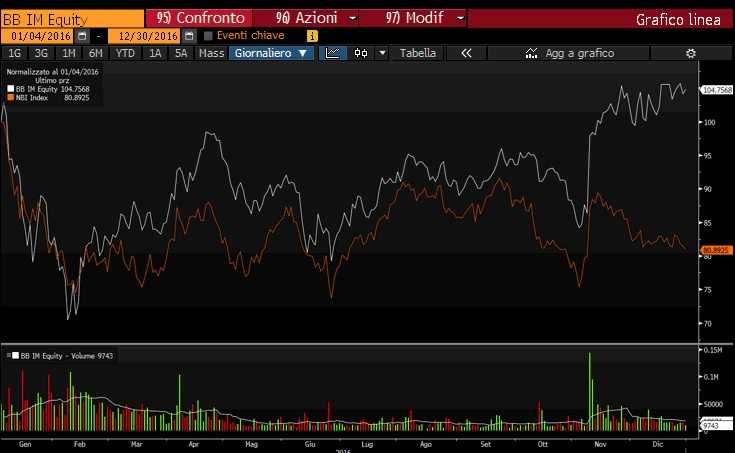Select the YTD range tab
This screenshot has width=735, height=453.
[x=125, y=53]
